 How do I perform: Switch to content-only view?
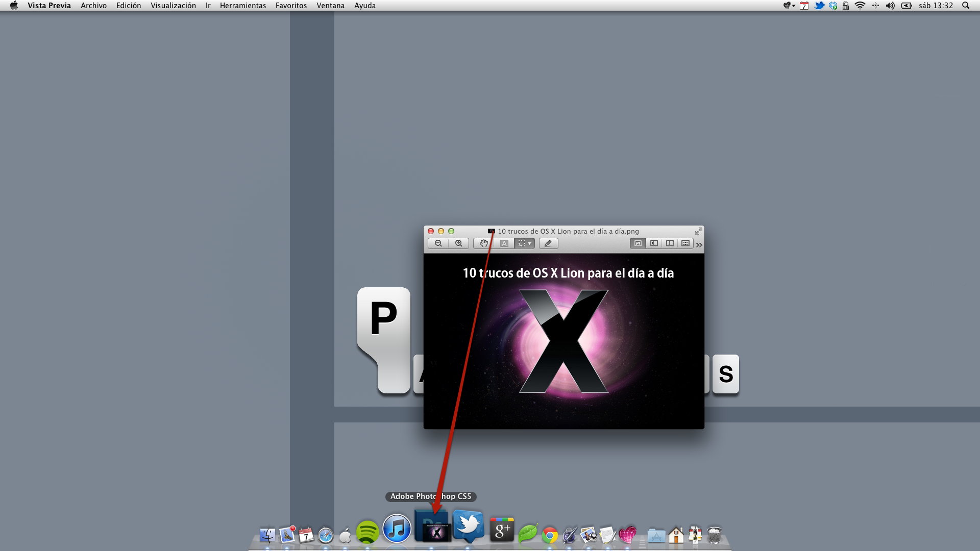point(638,243)
